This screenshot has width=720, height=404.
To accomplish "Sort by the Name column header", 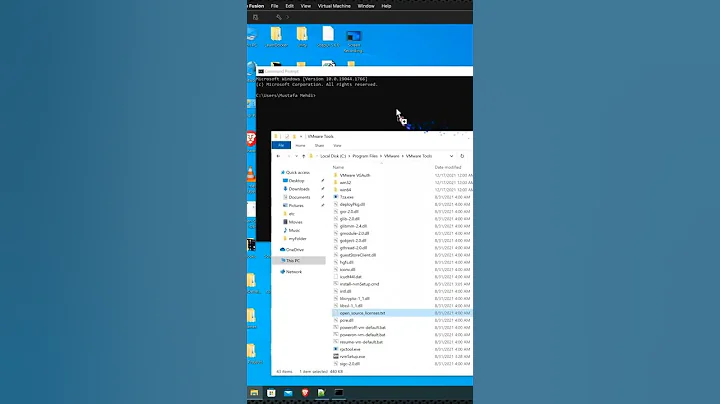I will 338,167.
